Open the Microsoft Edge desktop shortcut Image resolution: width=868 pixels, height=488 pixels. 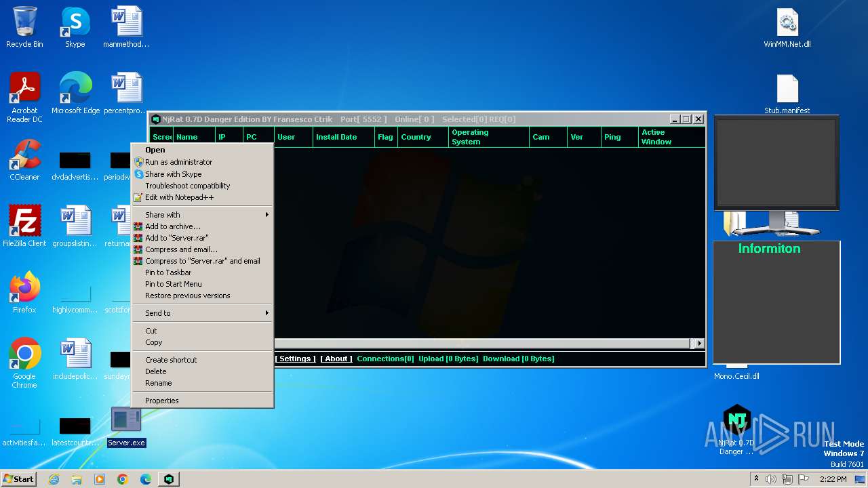point(75,94)
